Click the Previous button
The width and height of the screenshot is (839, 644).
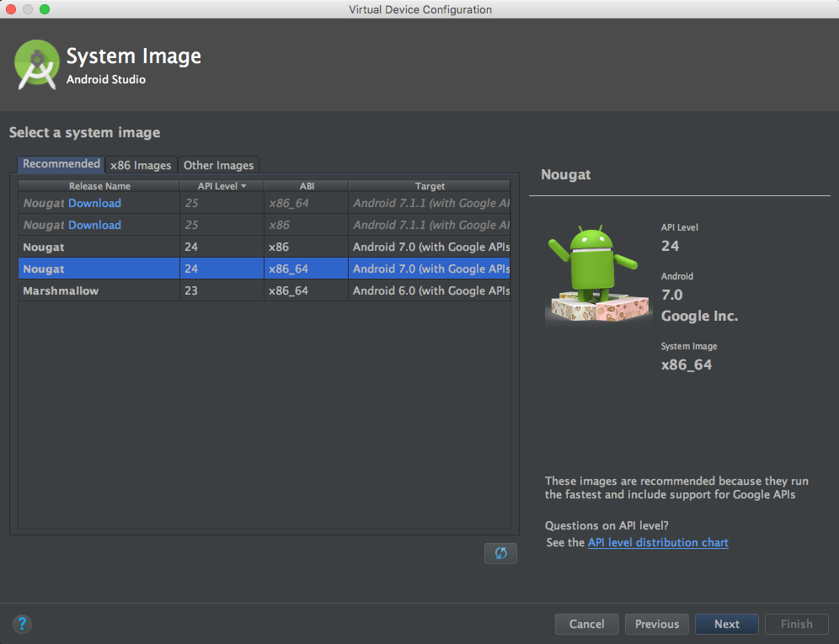pyautogui.click(x=657, y=624)
